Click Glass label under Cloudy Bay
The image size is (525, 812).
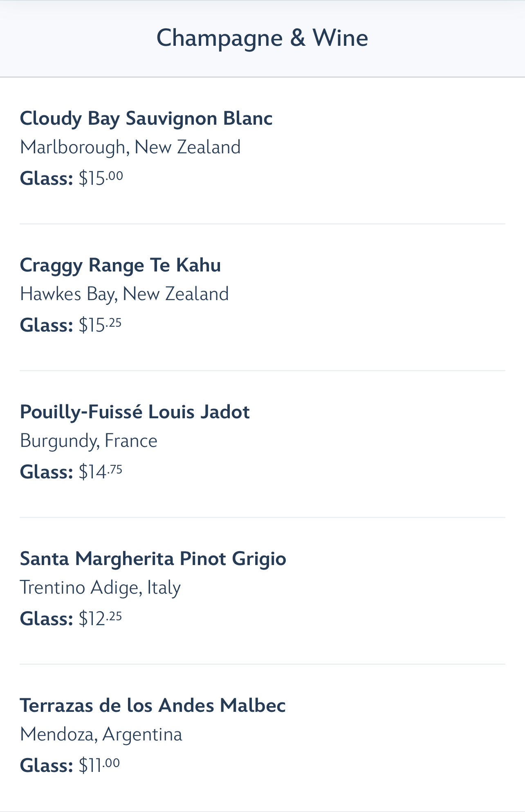click(47, 179)
